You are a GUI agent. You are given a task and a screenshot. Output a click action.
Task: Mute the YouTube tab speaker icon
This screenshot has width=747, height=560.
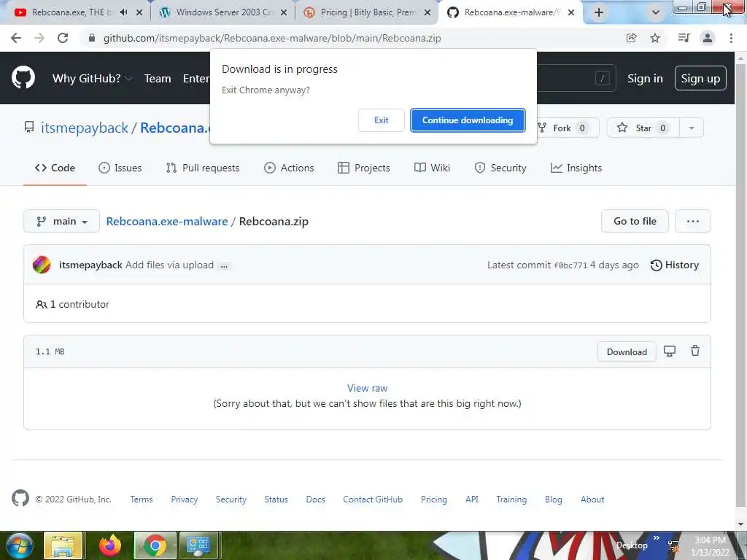[124, 12]
